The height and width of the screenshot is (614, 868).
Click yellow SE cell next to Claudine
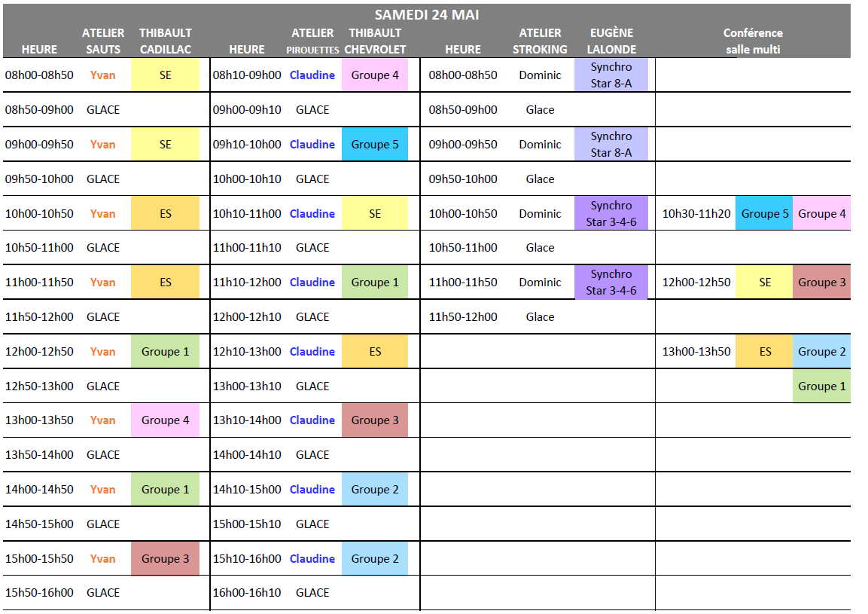(x=375, y=214)
